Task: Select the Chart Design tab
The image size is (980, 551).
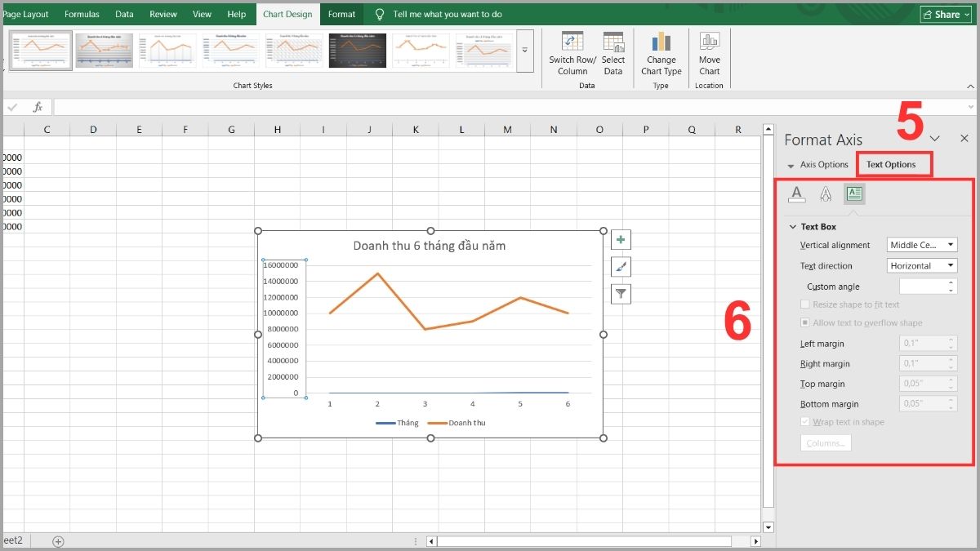Action: pyautogui.click(x=287, y=14)
